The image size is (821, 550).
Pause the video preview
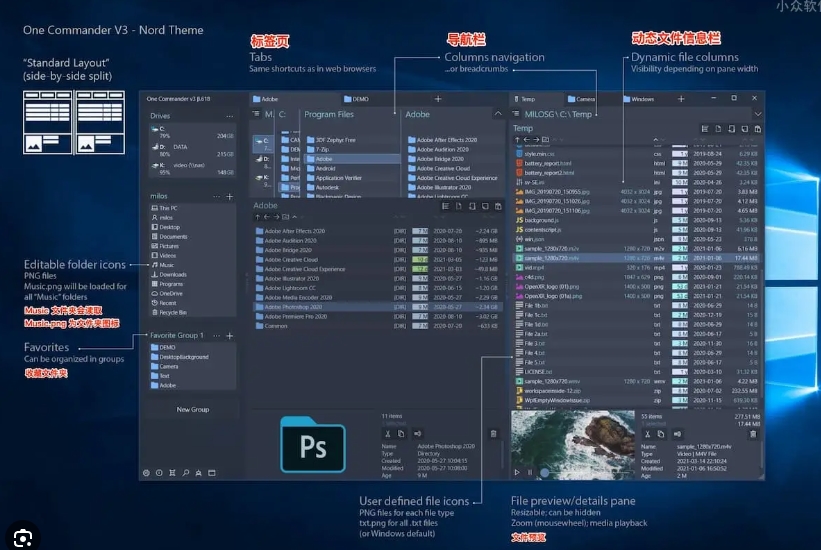pyautogui.click(x=529, y=472)
